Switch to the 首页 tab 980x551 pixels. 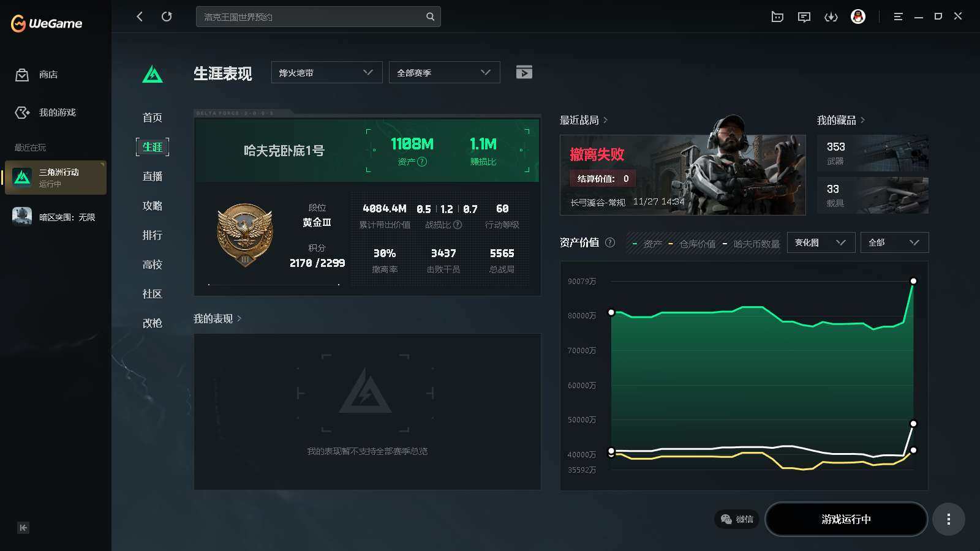pyautogui.click(x=153, y=118)
